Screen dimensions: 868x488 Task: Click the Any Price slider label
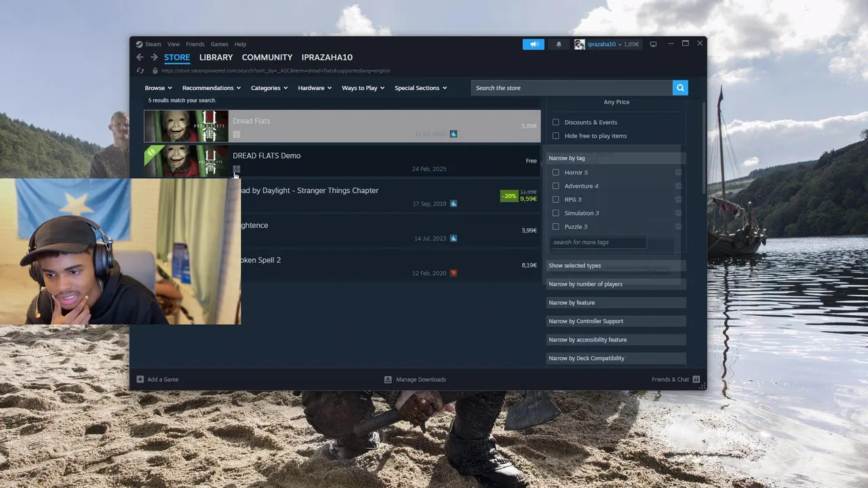616,102
